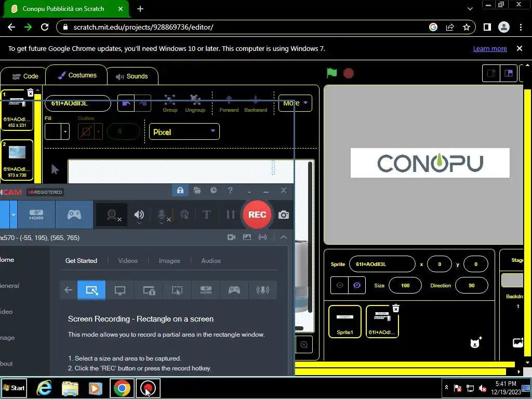Select costume 1 thumbnail 452 x 231
Screen dimensions: 532x399
pos(17,111)
